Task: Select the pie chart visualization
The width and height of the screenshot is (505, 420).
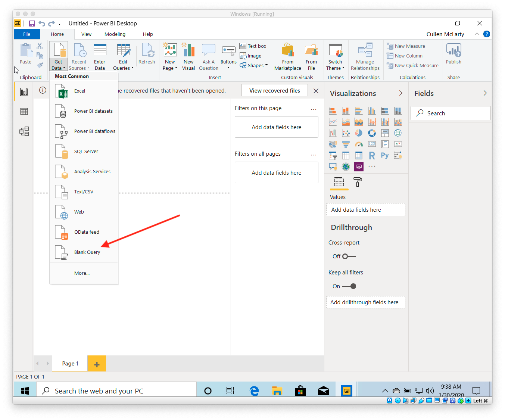Action: 359,133
